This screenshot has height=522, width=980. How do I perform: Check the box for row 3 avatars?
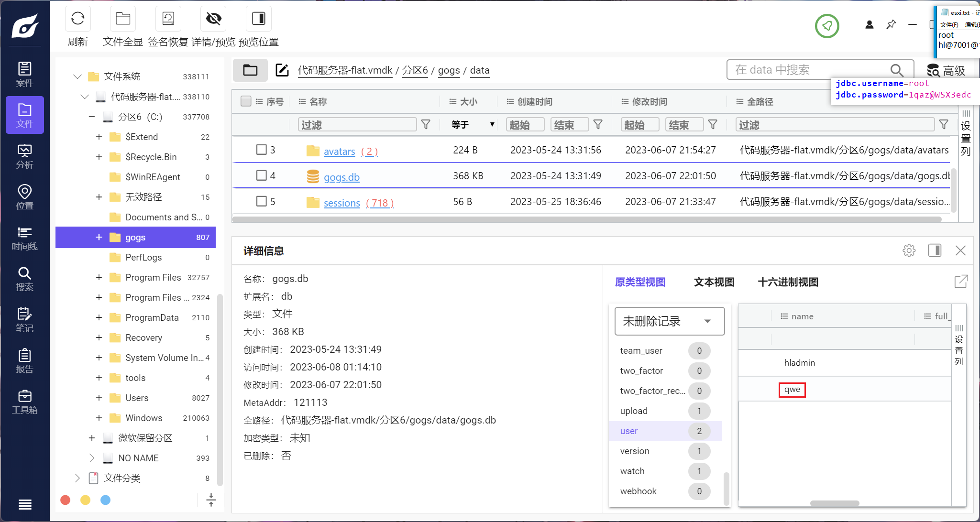tap(261, 150)
